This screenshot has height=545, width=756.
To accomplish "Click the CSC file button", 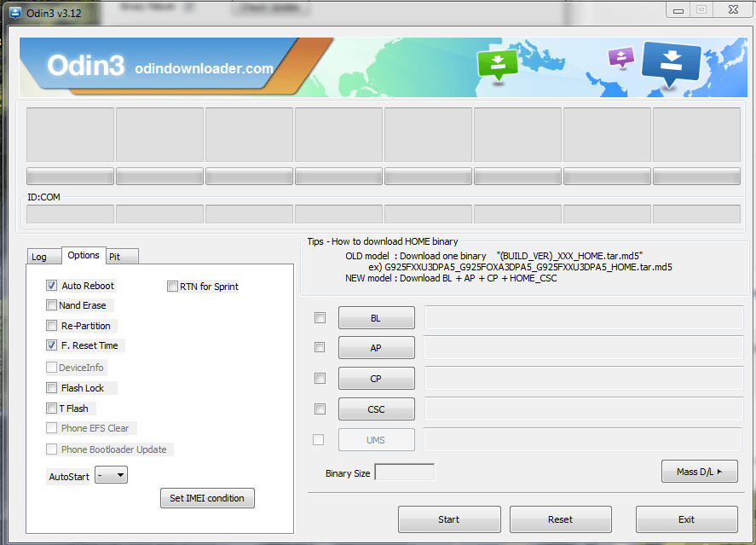I will (x=376, y=409).
